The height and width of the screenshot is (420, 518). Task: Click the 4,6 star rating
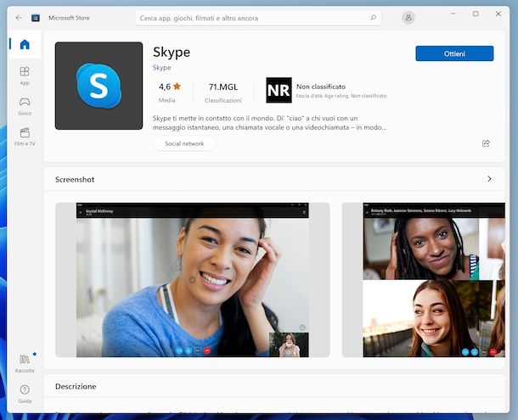tap(169, 87)
